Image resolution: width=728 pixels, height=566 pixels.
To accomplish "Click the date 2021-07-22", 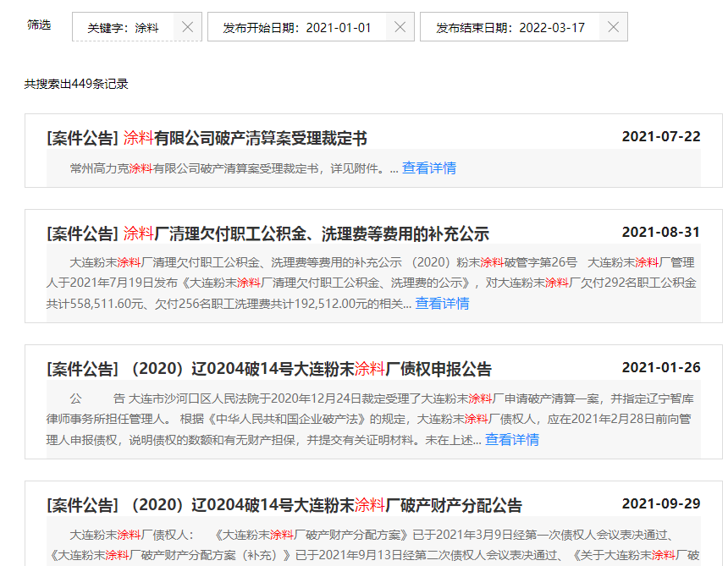I will [661, 136].
